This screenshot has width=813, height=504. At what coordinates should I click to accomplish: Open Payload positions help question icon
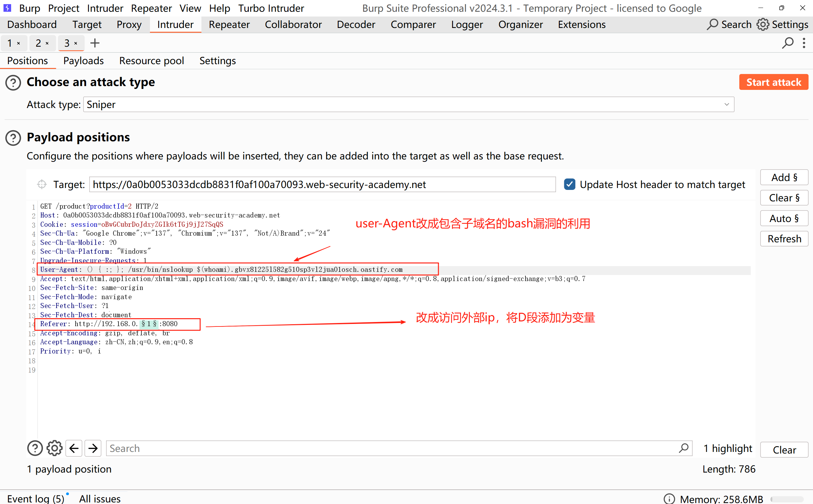(x=13, y=138)
